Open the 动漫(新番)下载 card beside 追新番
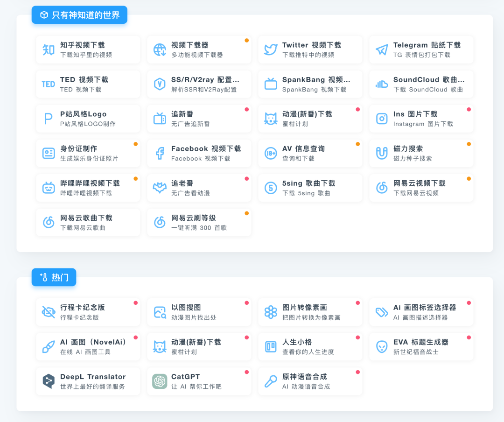 pos(310,119)
